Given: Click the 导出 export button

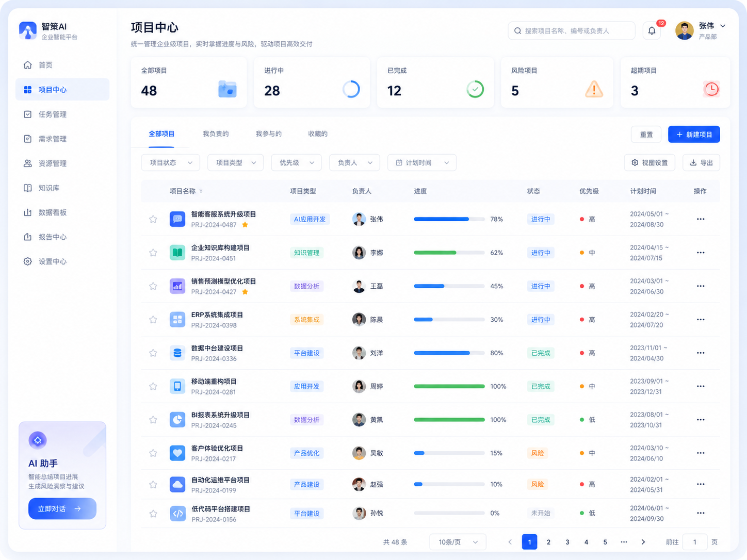Looking at the screenshot, I should [x=702, y=163].
